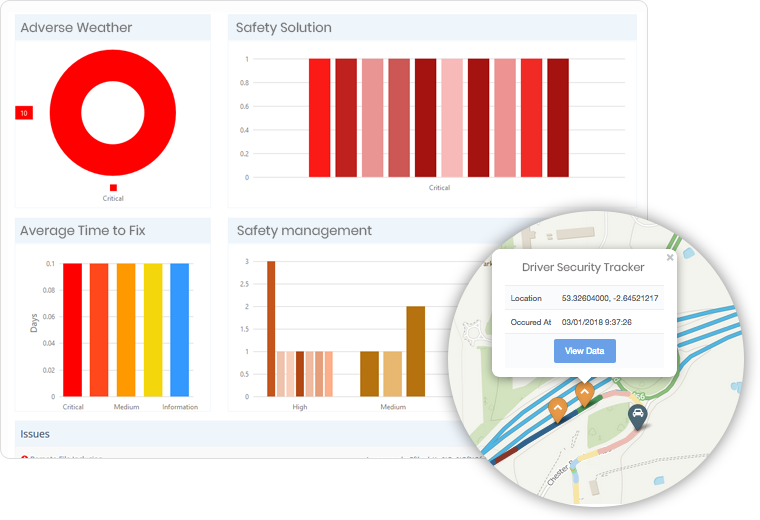Click the Driver Security Tracker popup title
This screenshot has height=520, width=760.
(583, 267)
